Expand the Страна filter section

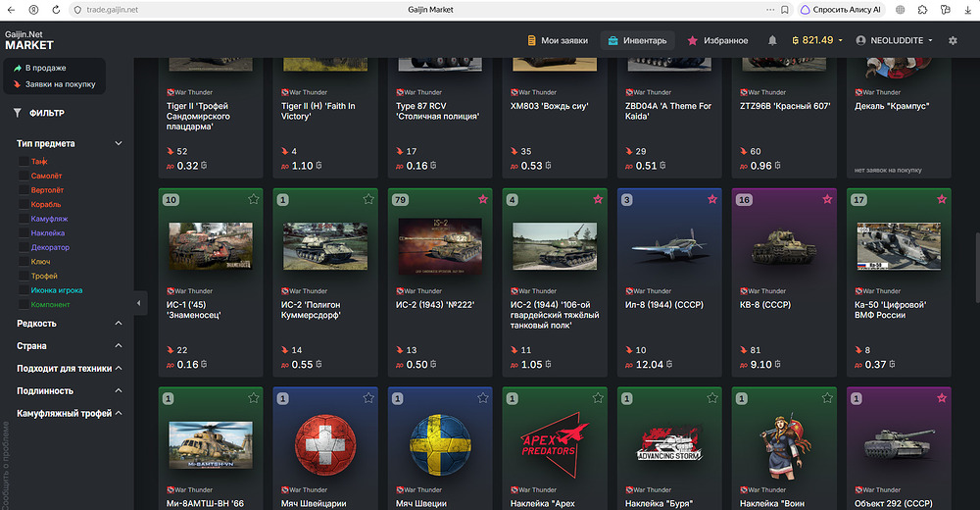[119, 345]
